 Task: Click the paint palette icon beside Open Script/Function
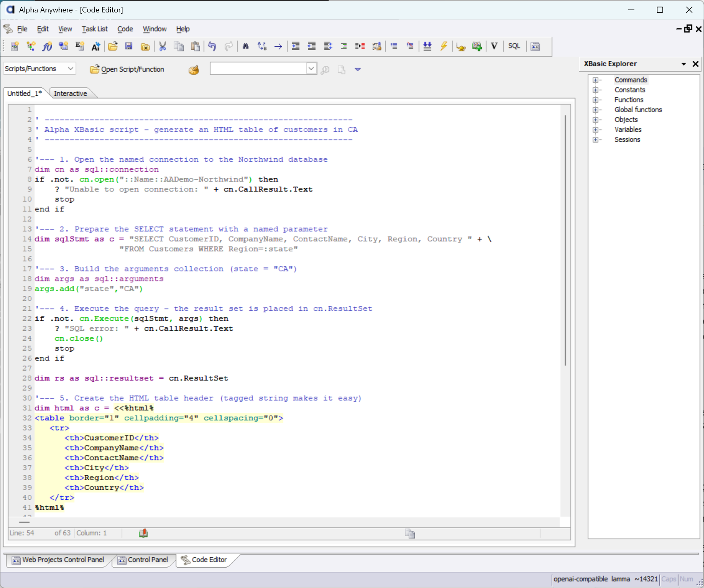point(194,70)
